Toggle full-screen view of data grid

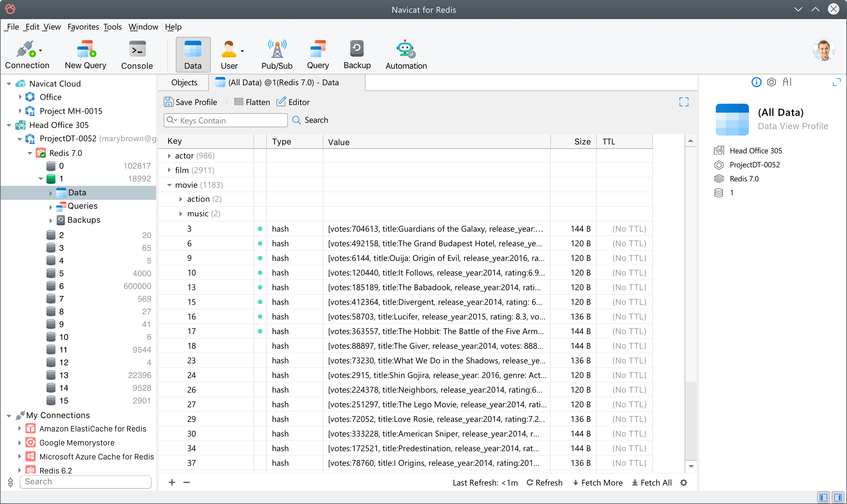pyautogui.click(x=684, y=102)
